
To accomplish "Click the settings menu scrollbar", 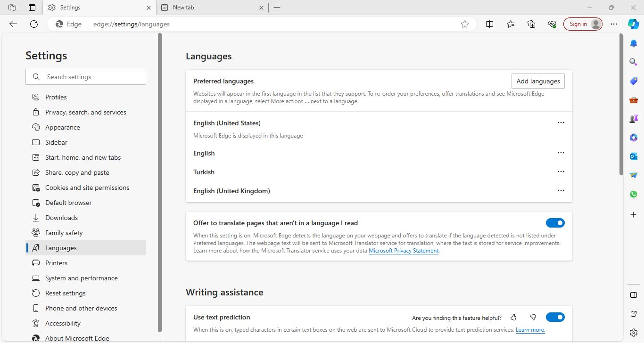I will coord(159,183).
